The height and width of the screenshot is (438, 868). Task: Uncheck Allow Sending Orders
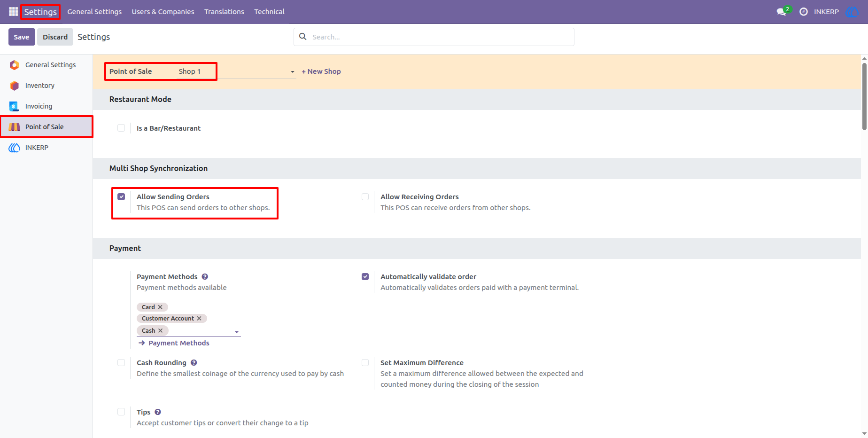[121, 196]
